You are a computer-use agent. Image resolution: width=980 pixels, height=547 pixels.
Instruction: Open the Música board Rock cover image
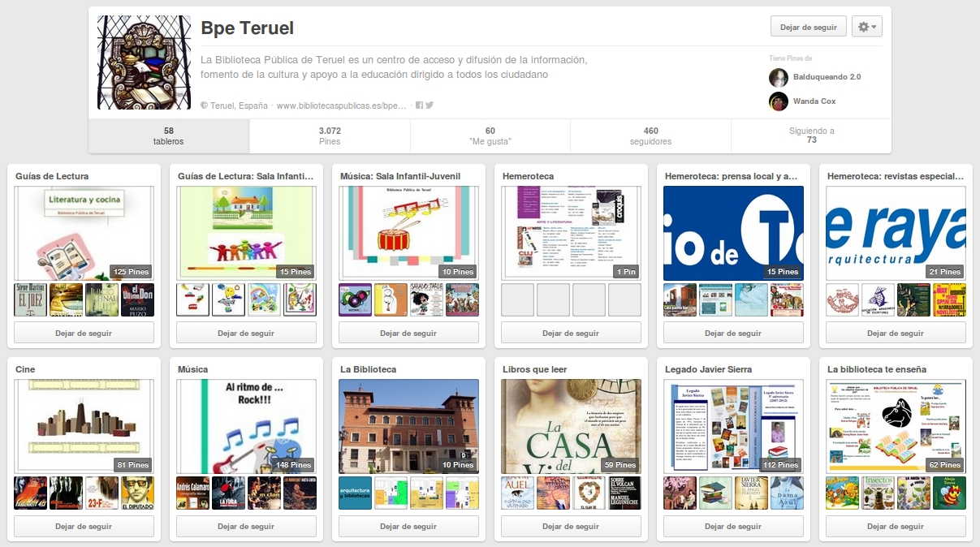click(246, 426)
